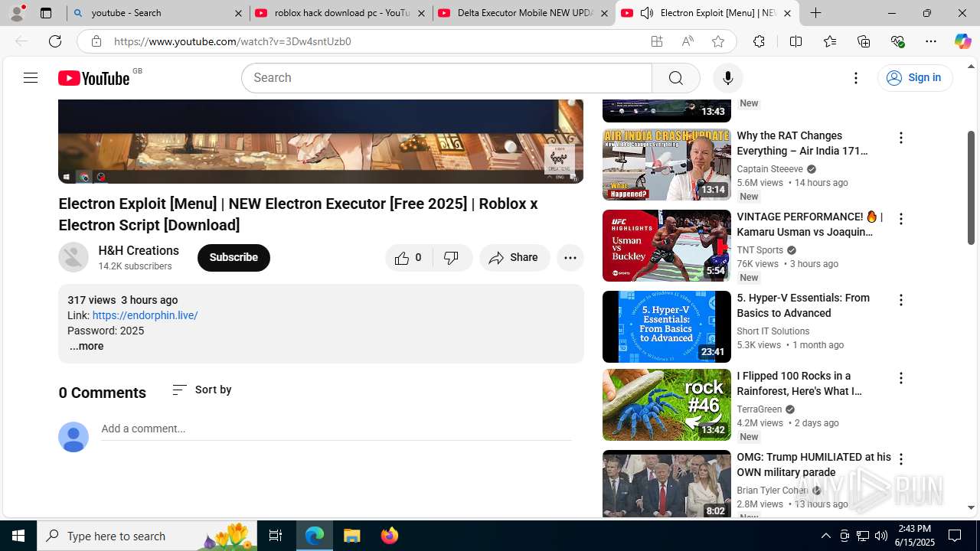View site information lock icon
980x551 pixels.
coord(96,41)
